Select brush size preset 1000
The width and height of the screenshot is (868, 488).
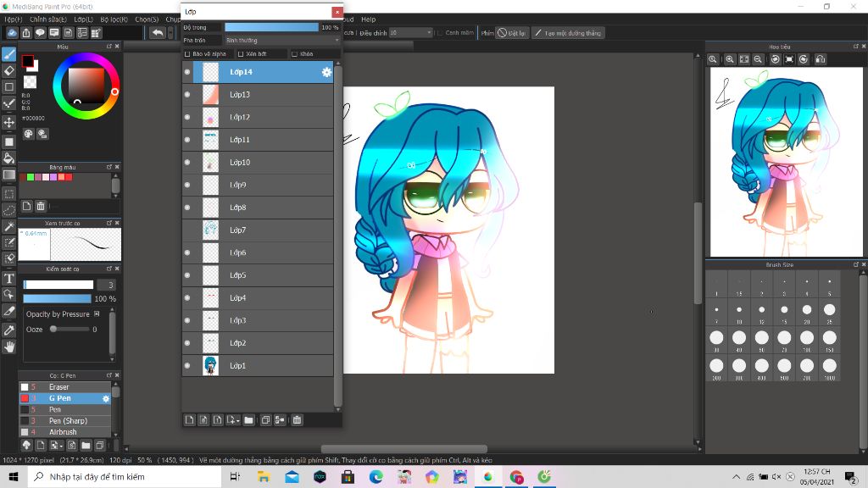(x=829, y=366)
